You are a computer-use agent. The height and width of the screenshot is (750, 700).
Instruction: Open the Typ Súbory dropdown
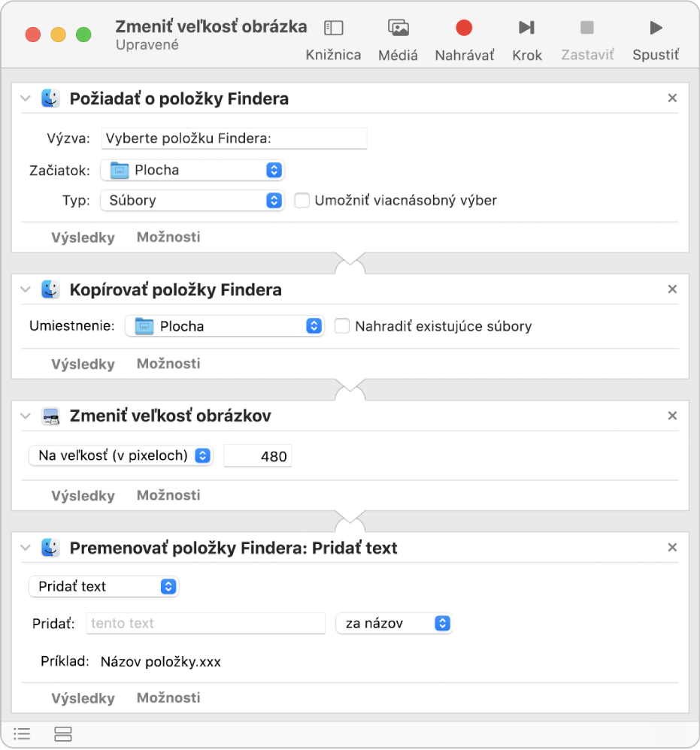[x=192, y=201]
